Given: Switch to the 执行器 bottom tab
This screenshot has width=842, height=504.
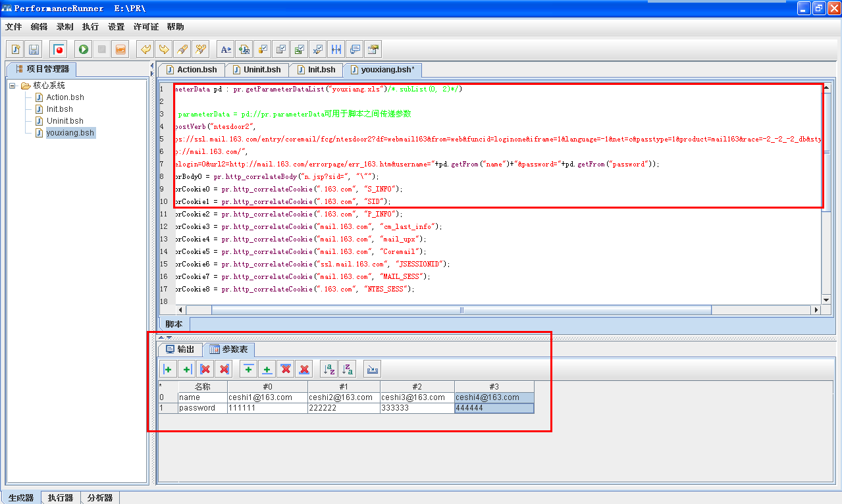Looking at the screenshot, I should [60, 498].
